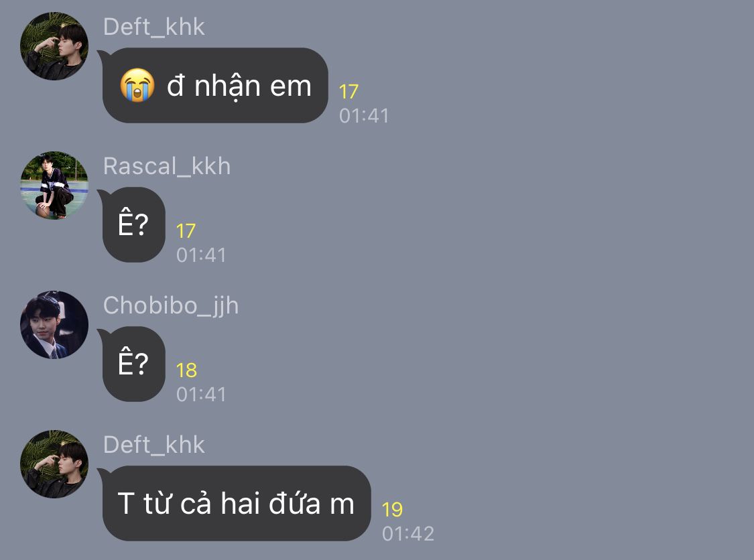This screenshot has width=754, height=560.
Task: Open Chobibo_jjh's profile avatar
Action: click(x=54, y=325)
